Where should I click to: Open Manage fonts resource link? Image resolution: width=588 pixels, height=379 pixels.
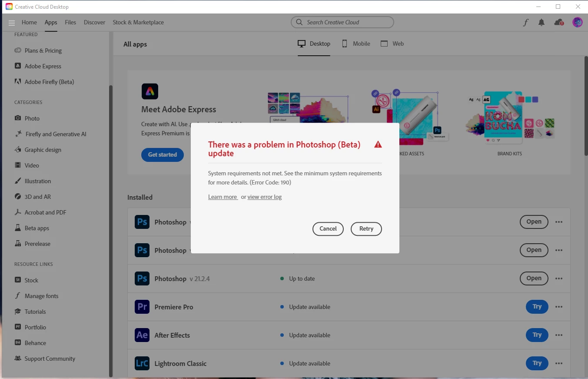coord(37,296)
